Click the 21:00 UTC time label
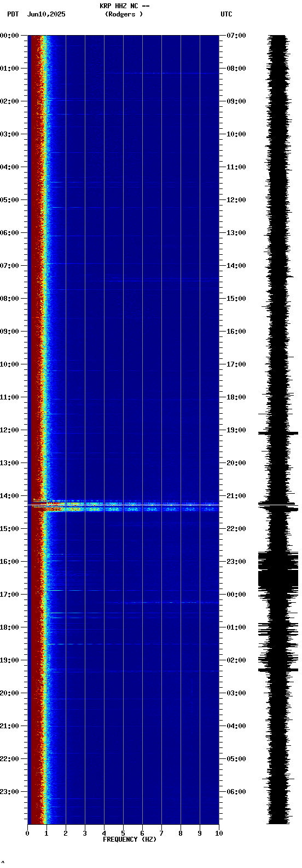302x868 pixels. [236, 496]
